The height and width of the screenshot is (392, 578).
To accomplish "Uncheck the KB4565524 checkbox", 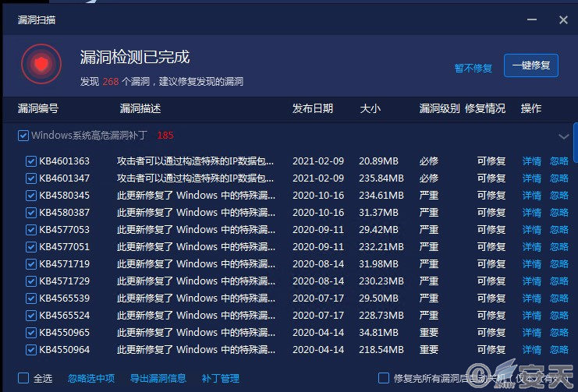I will coord(31,316).
